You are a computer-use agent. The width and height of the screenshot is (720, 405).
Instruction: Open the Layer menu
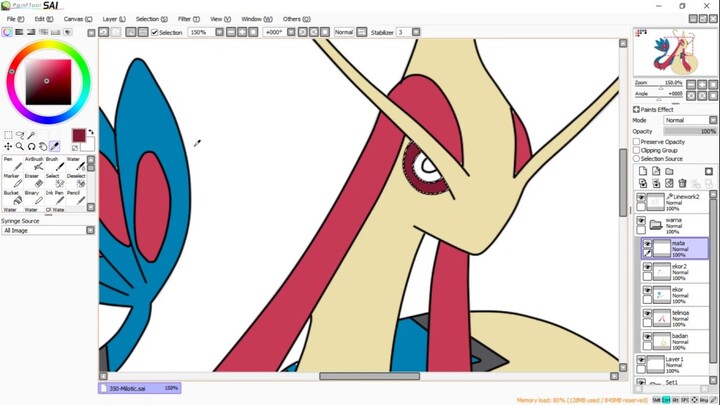[x=114, y=19]
